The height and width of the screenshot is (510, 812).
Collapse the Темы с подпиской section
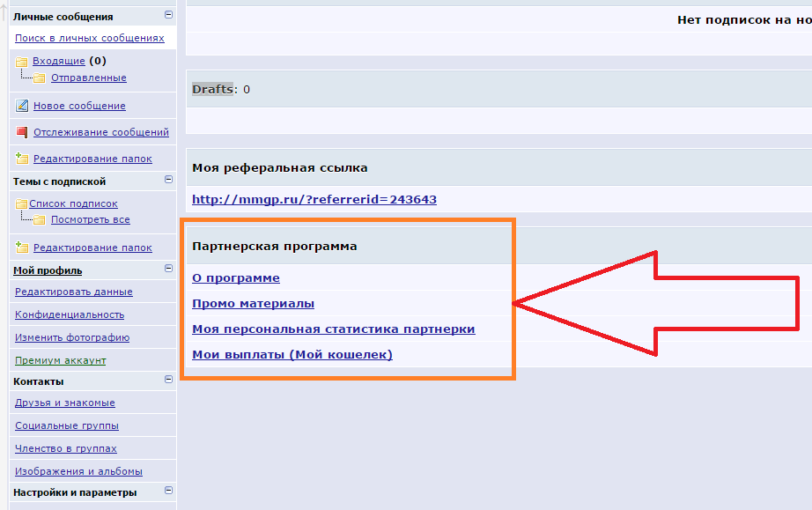tap(168, 180)
